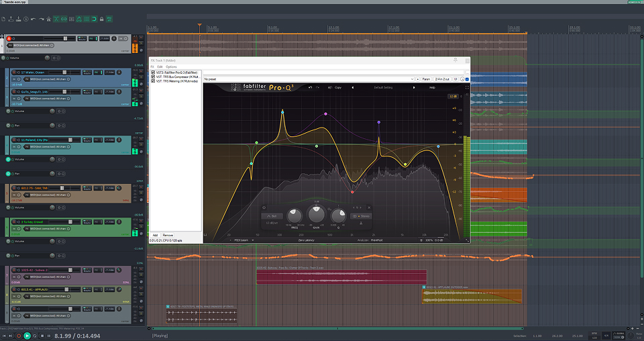Click Add button in FX chain window

[155, 236]
